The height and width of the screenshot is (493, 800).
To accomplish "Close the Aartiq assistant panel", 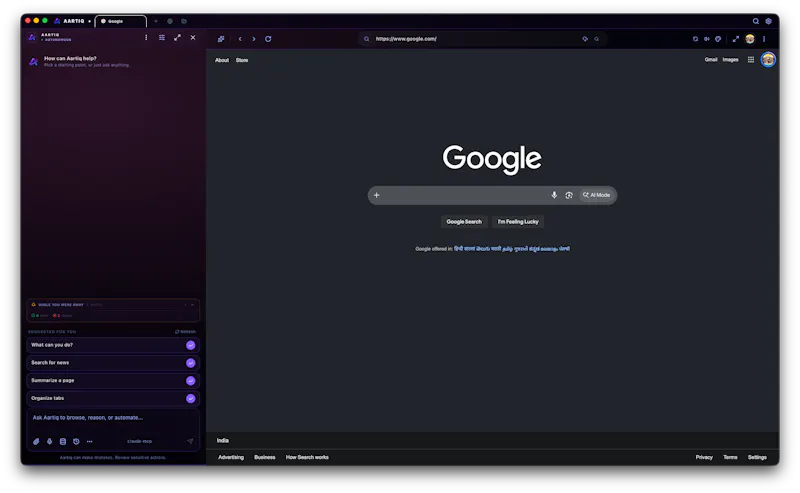I will click(193, 37).
